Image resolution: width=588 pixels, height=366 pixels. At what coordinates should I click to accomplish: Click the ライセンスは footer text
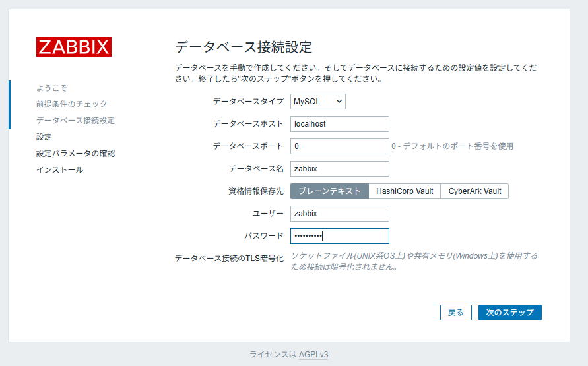273,354
